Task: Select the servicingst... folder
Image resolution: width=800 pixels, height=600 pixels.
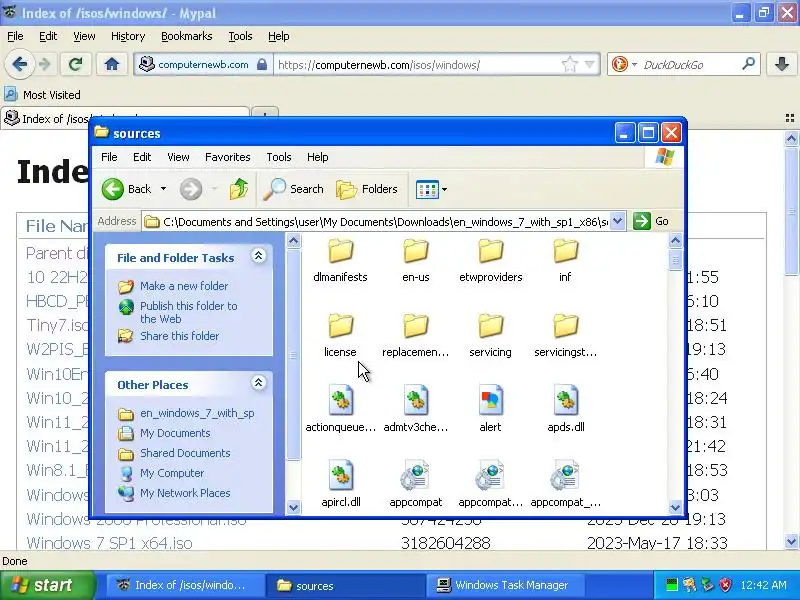Action: point(565,335)
